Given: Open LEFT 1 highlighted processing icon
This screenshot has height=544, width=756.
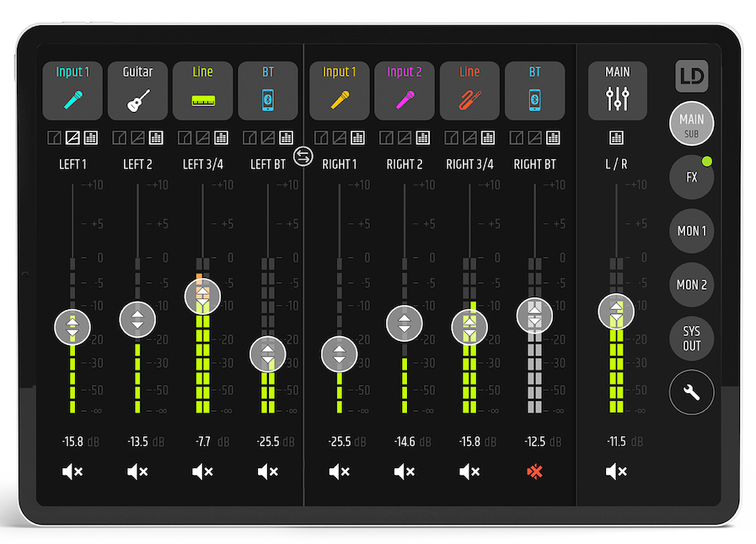Looking at the screenshot, I should (72, 137).
